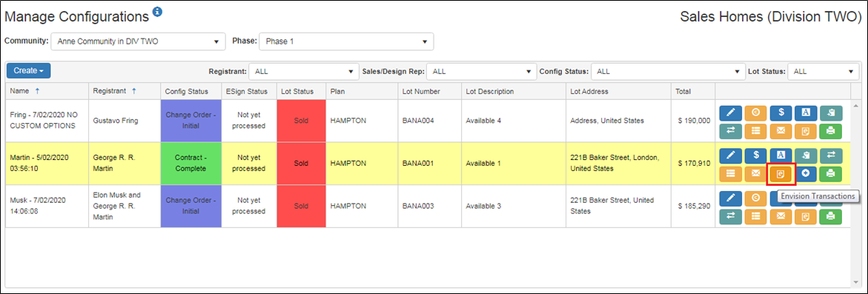868x294 pixels.
Task: Click the green print icon in Martin row
Action: tap(831, 173)
